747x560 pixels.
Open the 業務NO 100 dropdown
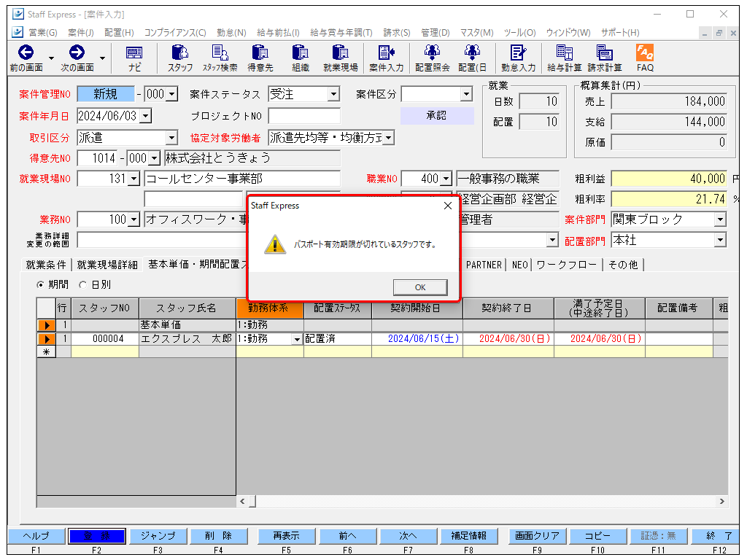pos(134,219)
